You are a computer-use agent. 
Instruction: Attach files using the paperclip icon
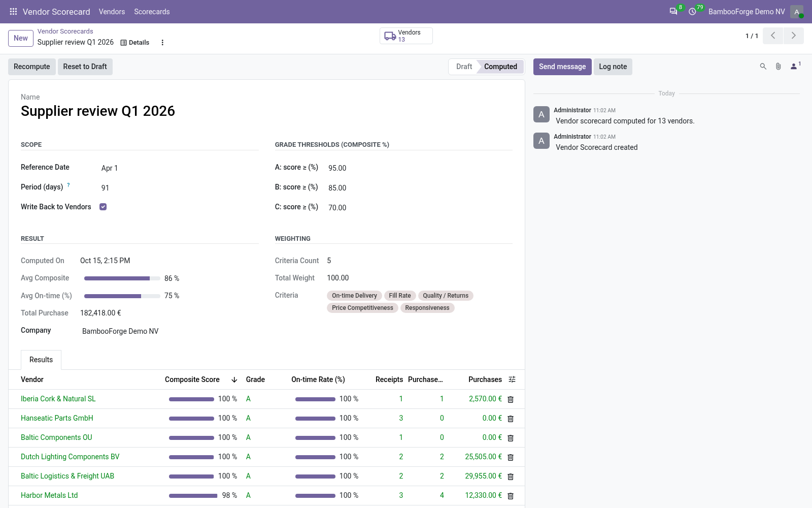[778, 67]
